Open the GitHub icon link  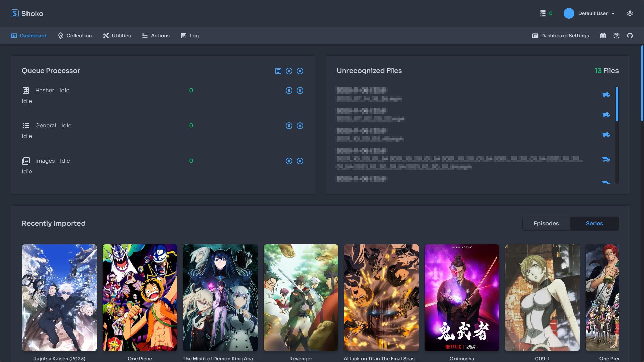click(x=630, y=36)
